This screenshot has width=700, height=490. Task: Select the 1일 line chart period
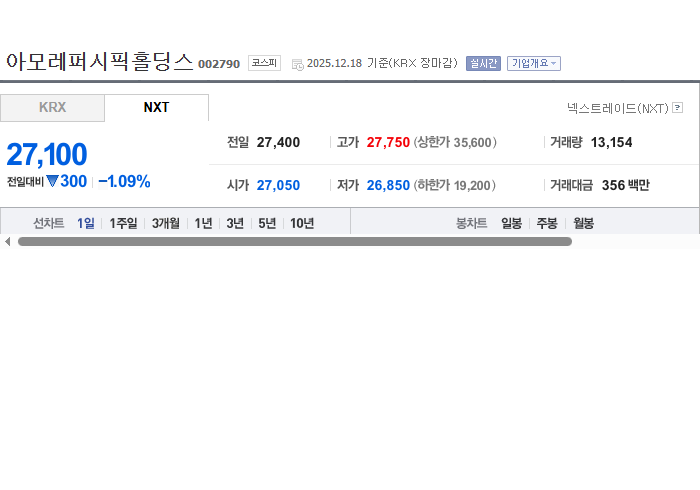86,223
